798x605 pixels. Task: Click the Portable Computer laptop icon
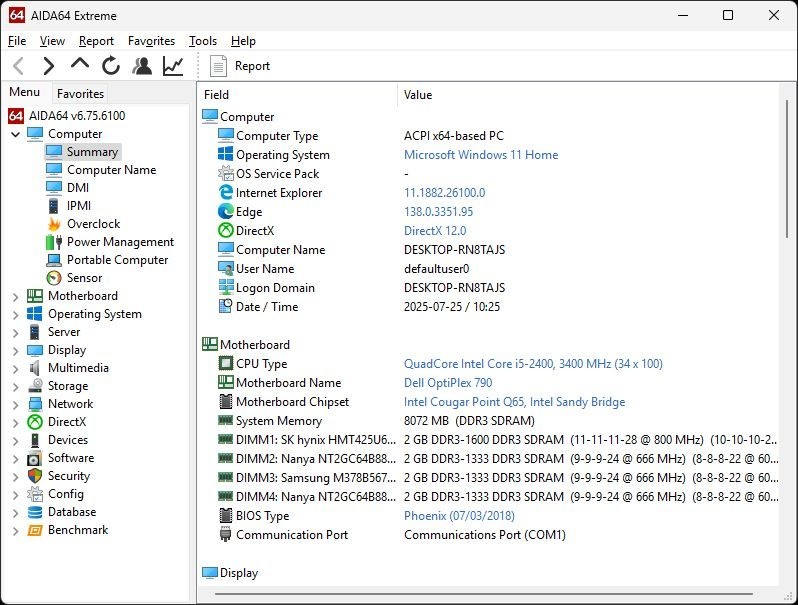coord(54,260)
